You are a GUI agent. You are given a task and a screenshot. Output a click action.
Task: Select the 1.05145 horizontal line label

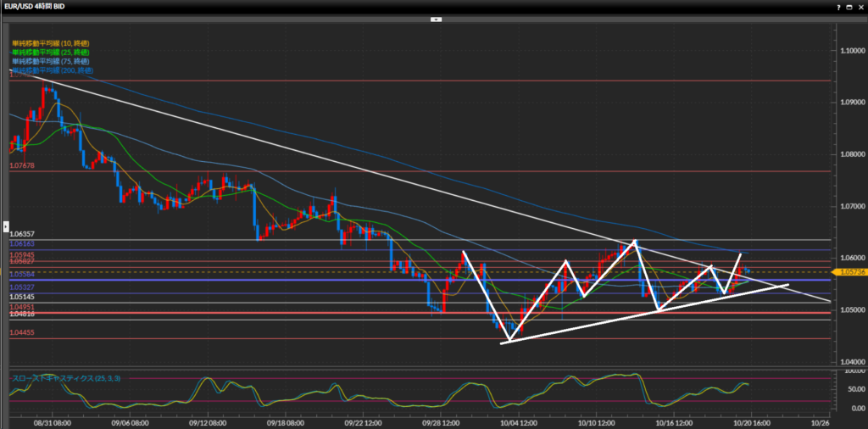(x=21, y=297)
